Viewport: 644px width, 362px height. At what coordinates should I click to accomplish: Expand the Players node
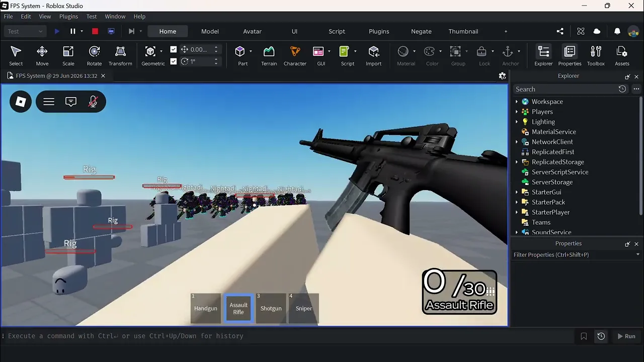[x=516, y=112]
